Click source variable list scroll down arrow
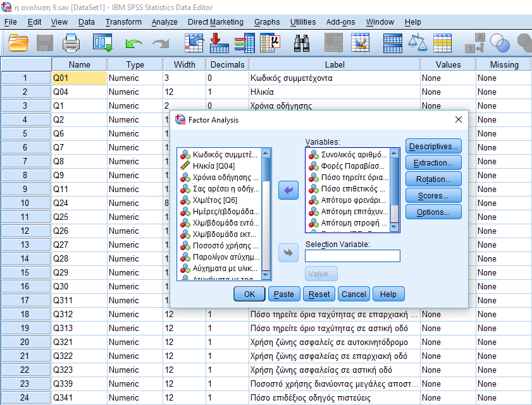 tap(266, 275)
